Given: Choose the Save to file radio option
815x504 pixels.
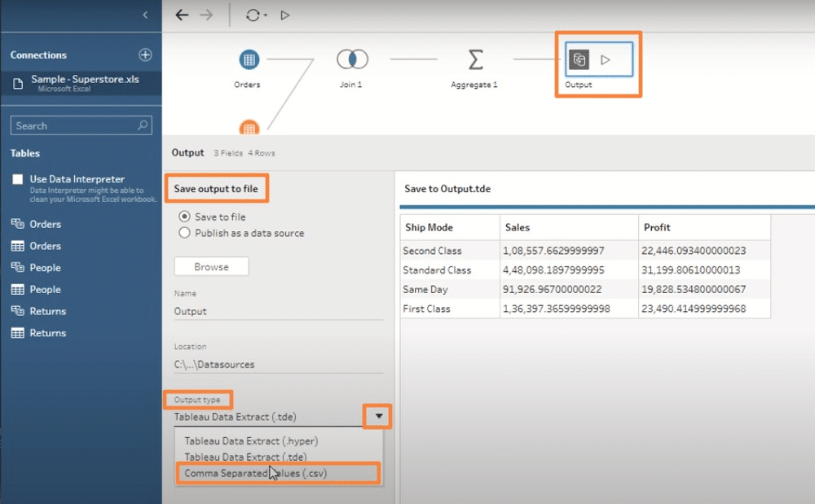Looking at the screenshot, I should (184, 216).
